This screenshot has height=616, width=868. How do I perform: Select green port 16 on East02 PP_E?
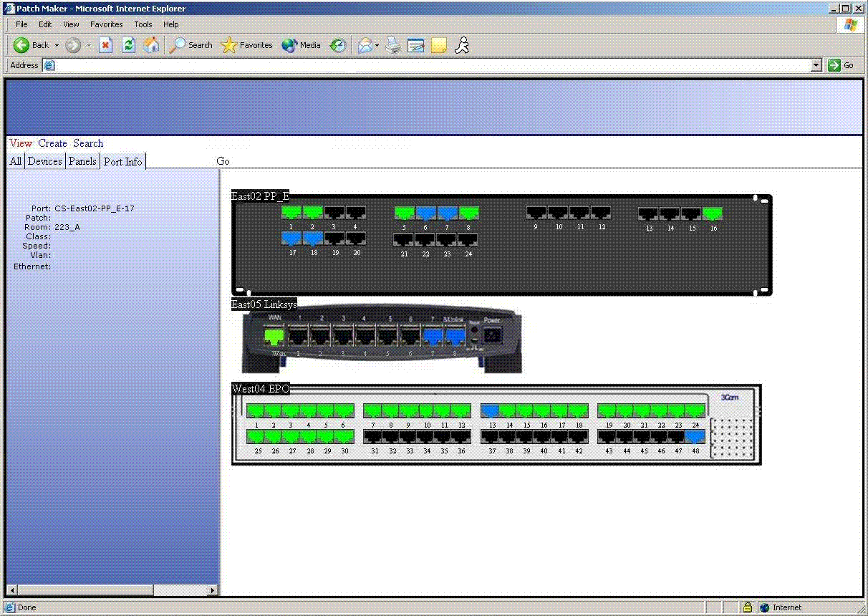coord(713,213)
